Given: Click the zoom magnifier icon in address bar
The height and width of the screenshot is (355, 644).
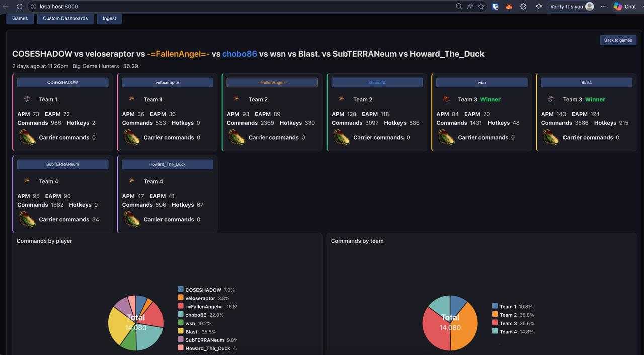Looking at the screenshot, I should tap(459, 7).
